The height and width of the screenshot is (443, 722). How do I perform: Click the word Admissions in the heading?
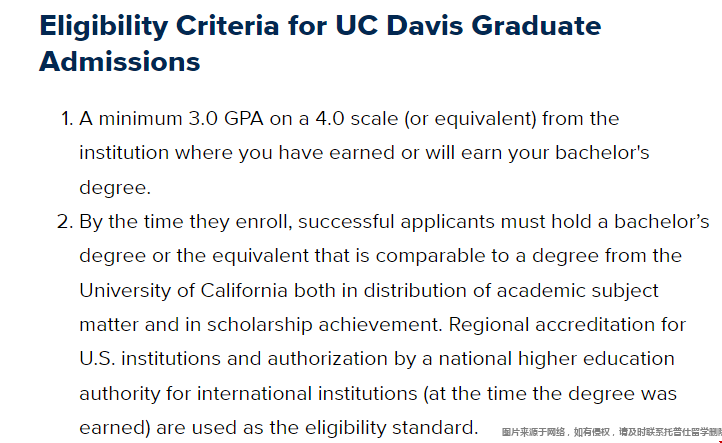click(x=120, y=61)
